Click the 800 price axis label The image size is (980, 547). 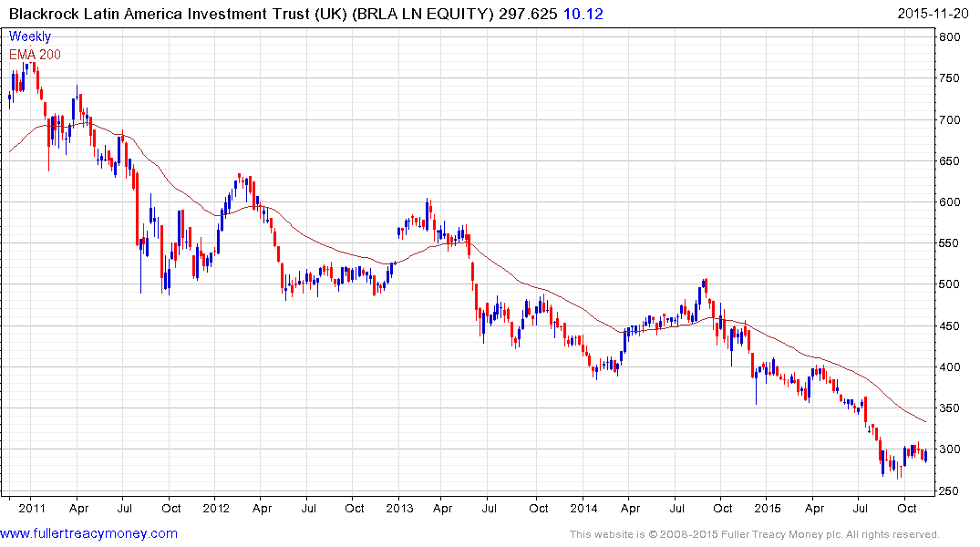(949, 36)
